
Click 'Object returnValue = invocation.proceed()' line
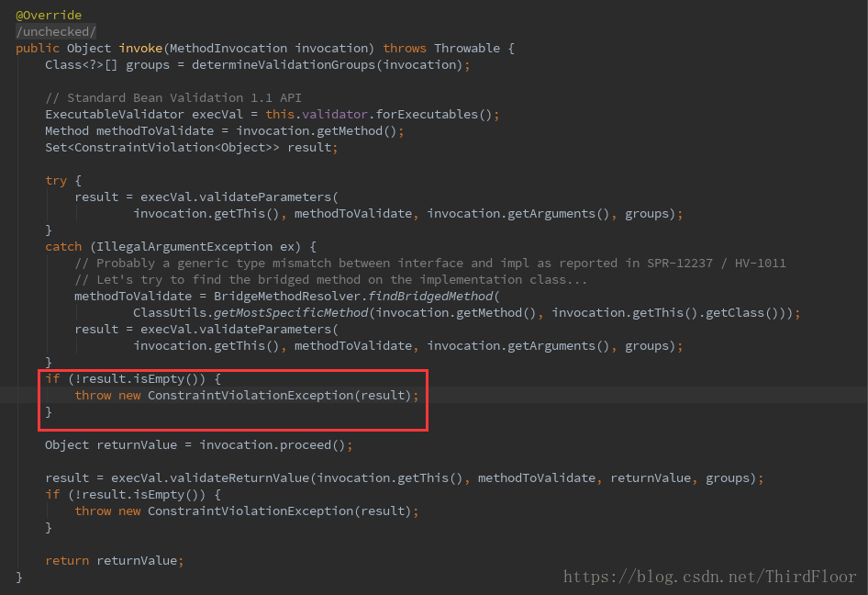coord(198,444)
